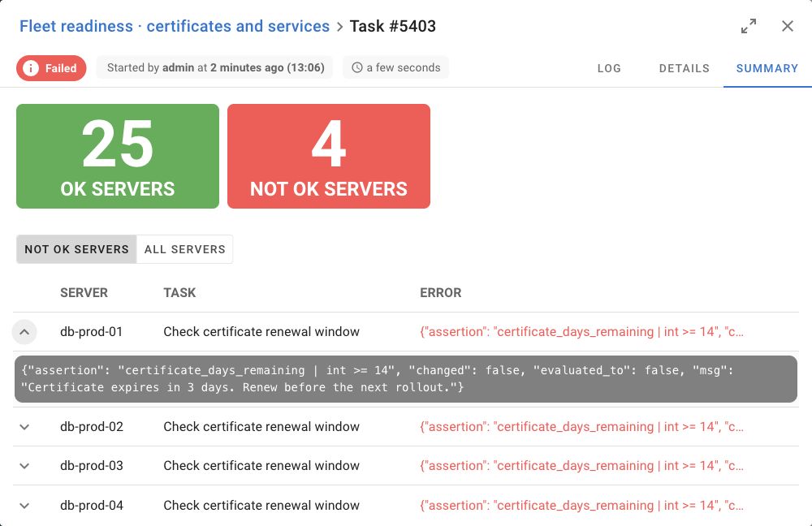Switch to the LOG tab
The height and width of the screenshot is (526, 812).
pyautogui.click(x=609, y=68)
